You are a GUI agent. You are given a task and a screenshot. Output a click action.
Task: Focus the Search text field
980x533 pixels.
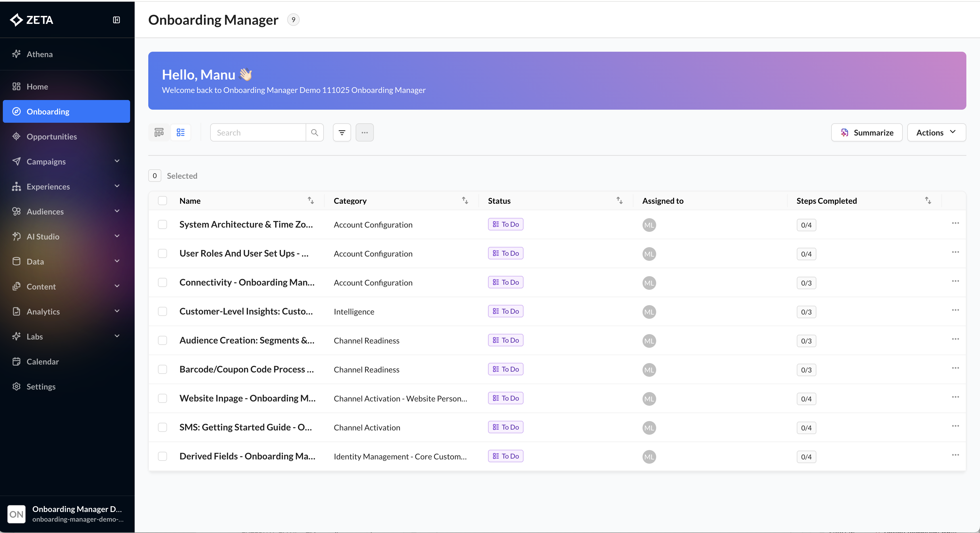pos(258,132)
